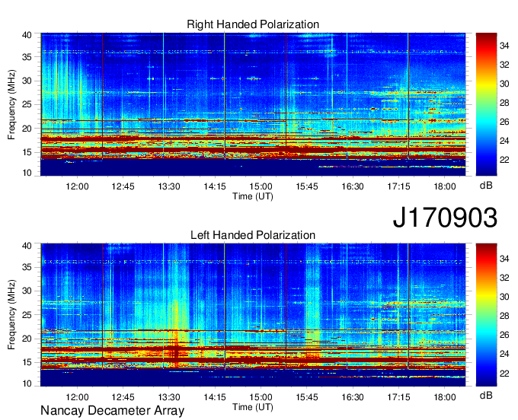Click the 34 dB tick on the upper colorbar
The width and height of the screenshot is (518, 420).
[504, 46]
